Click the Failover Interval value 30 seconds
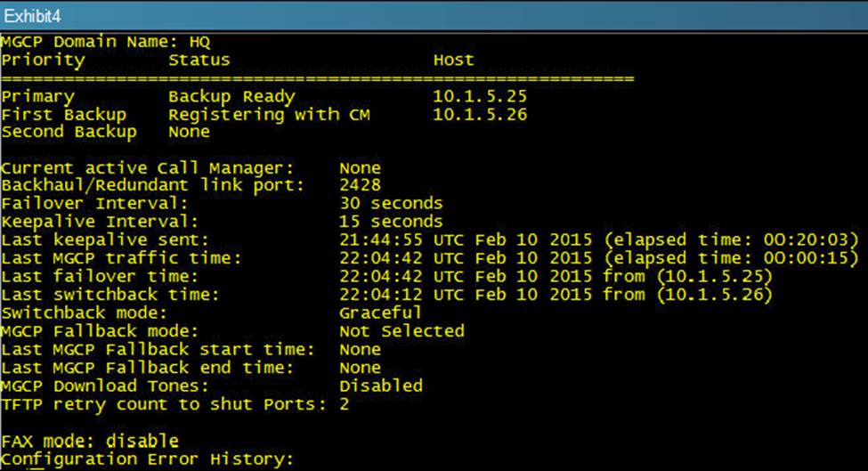 point(391,204)
